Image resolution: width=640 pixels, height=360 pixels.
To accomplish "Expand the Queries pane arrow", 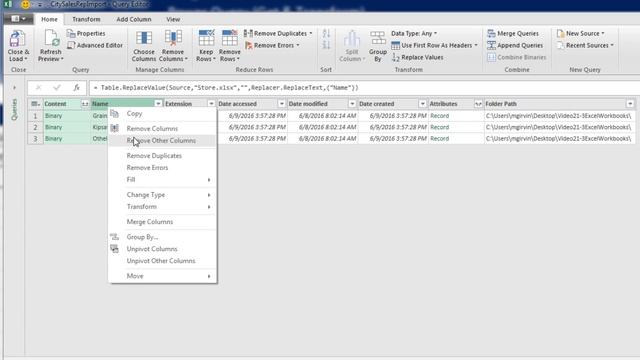I will pyautogui.click(x=15, y=88).
